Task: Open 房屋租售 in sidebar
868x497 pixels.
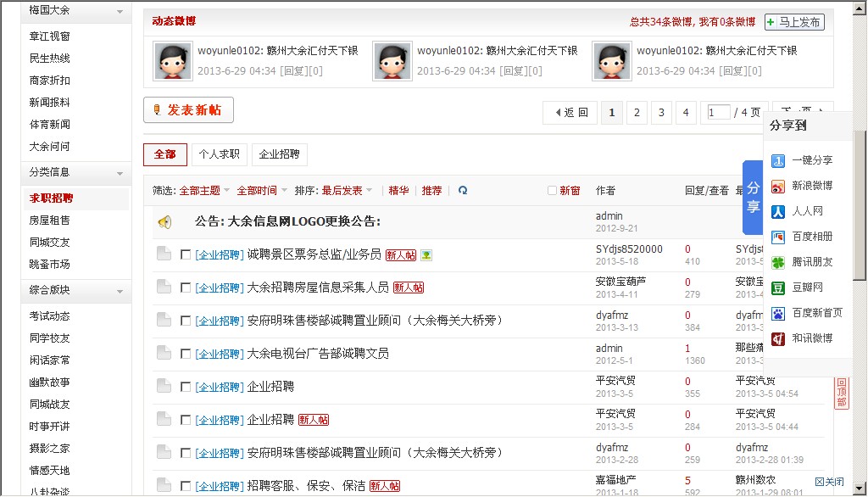Action: 50,221
